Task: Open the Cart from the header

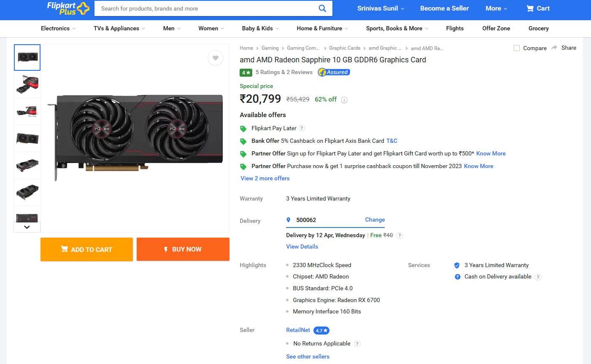Action: pyautogui.click(x=538, y=8)
